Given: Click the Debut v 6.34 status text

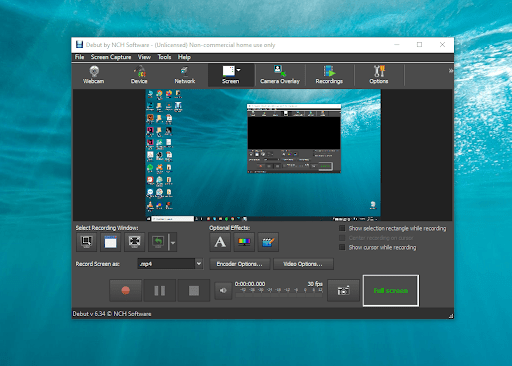Looking at the screenshot, I should [112, 314].
